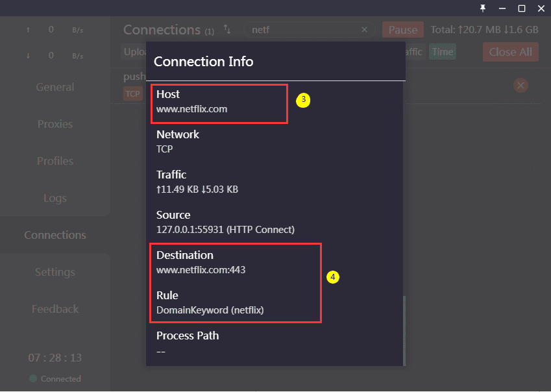
Task: Close the push connection with the round X
Action: click(520, 86)
